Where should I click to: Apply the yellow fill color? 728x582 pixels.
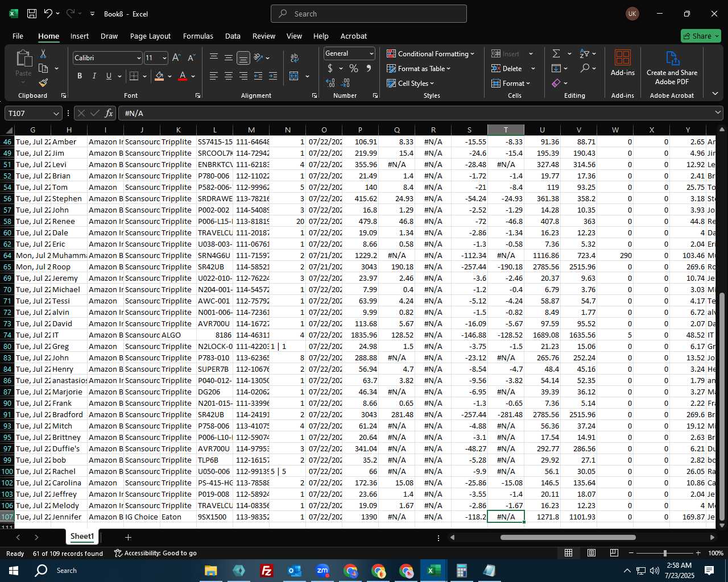[x=160, y=76]
